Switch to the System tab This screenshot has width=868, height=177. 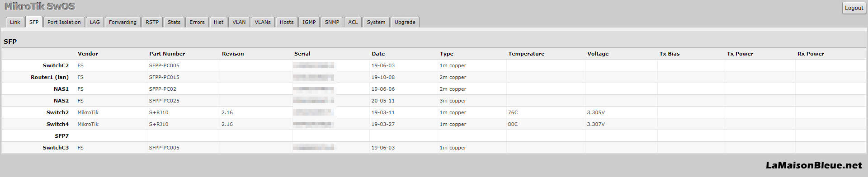(376, 22)
